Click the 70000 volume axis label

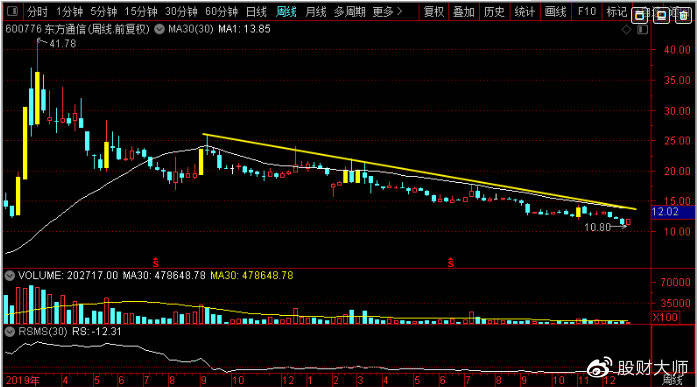coord(675,282)
